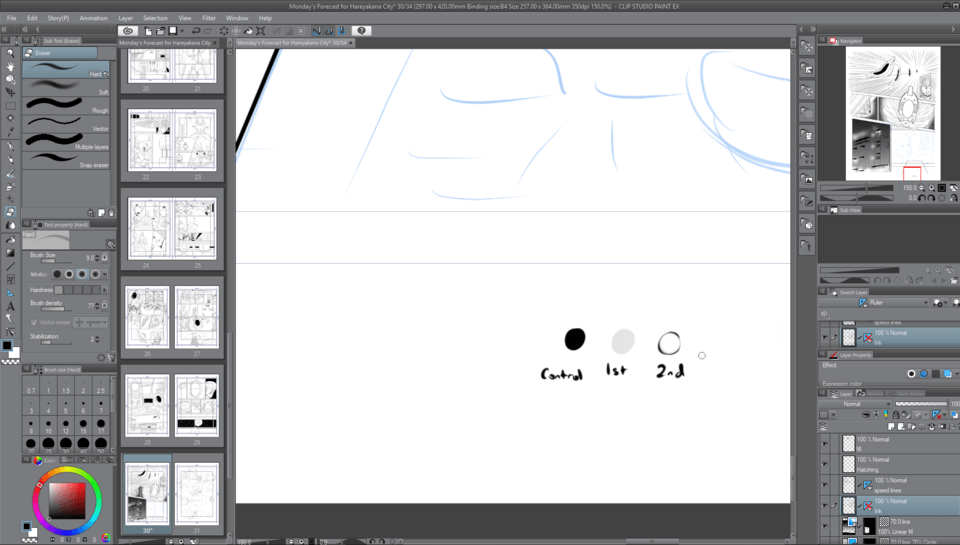Select the Eraser tool in the tool palette

[x=10, y=212]
